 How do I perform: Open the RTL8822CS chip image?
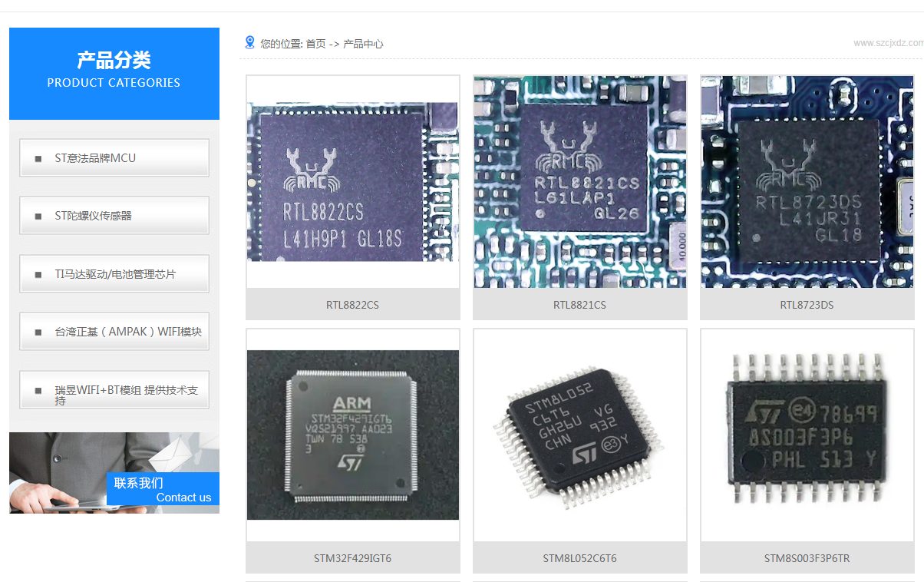[x=353, y=182]
